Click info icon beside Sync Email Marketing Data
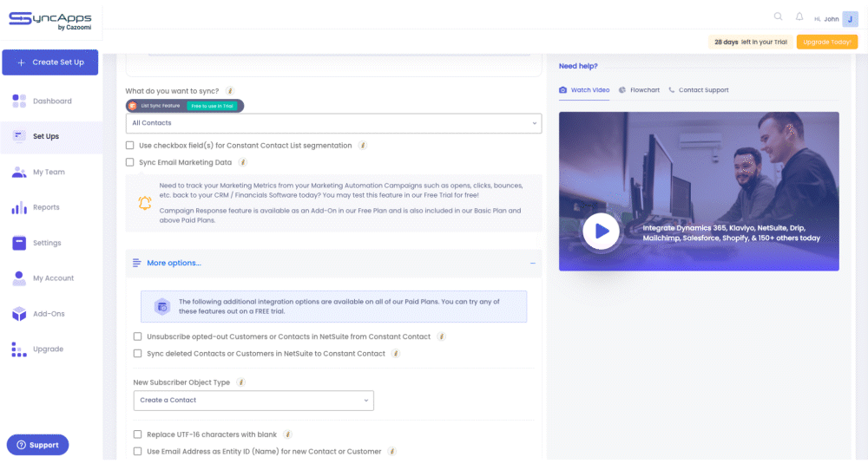The width and height of the screenshot is (868, 470). click(242, 162)
